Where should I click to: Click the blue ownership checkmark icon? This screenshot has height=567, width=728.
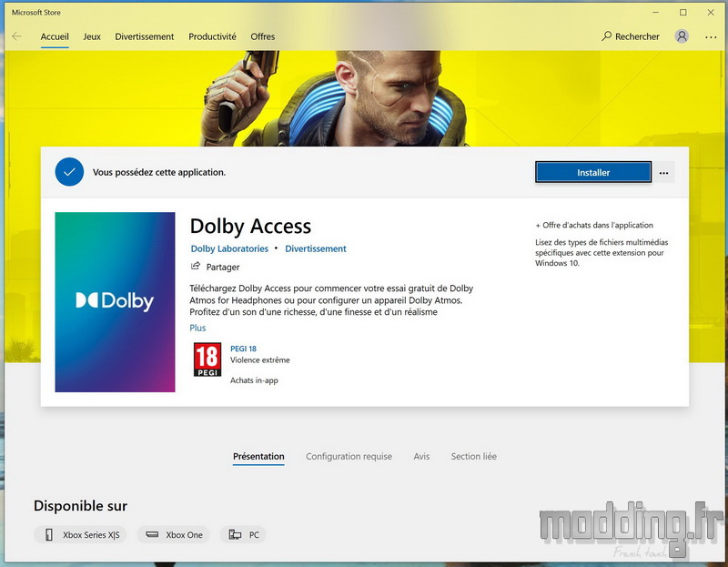[x=70, y=172]
